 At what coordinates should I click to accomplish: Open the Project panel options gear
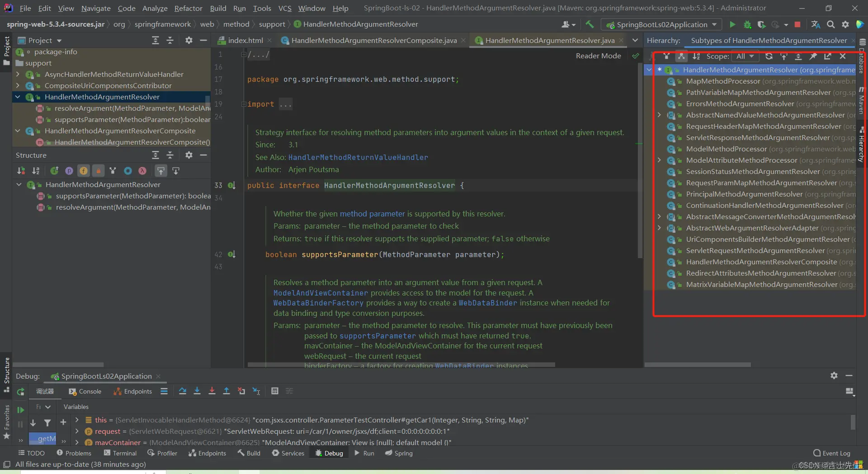(x=189, y=40)
